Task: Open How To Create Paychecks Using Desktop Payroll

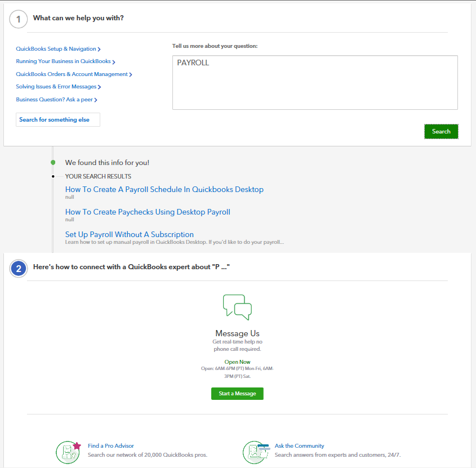Action: tap(148, 212)
